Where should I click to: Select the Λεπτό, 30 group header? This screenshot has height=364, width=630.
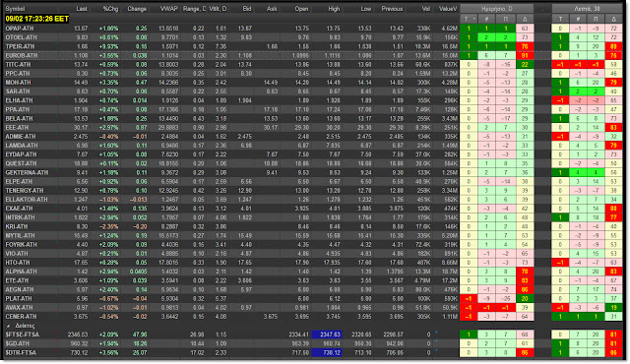pos(587,9)
